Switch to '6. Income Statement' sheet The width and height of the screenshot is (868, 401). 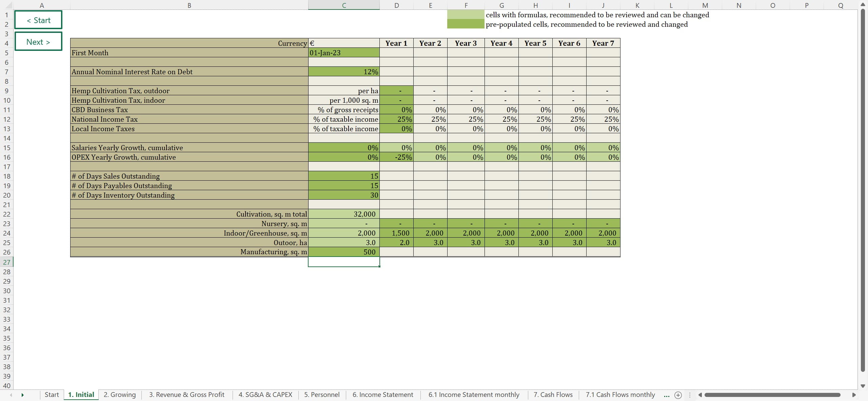(382, 395)
